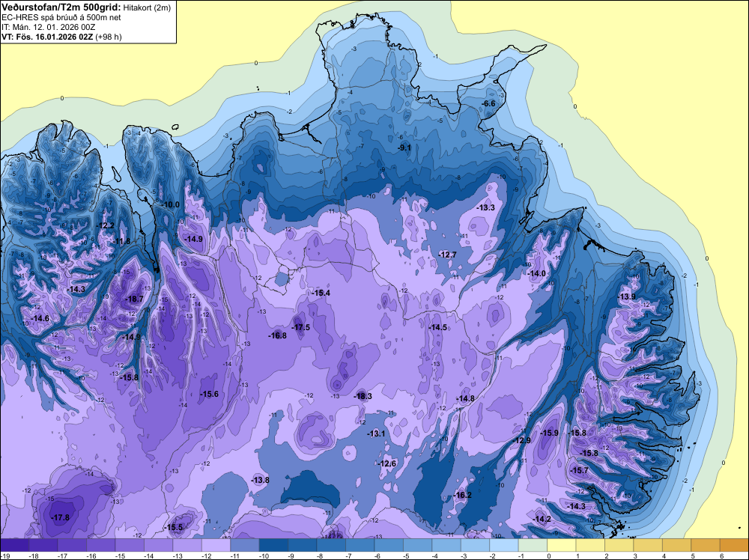Click the -12.7 temperature label
The height and width of the screenshot is (560, 749).
point(448,255)
